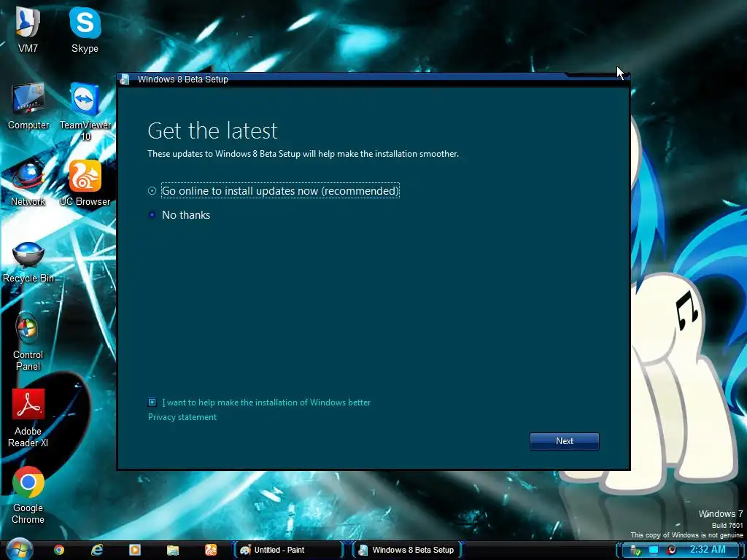Open Windows Media Player from the taskbar

(135, 550)
